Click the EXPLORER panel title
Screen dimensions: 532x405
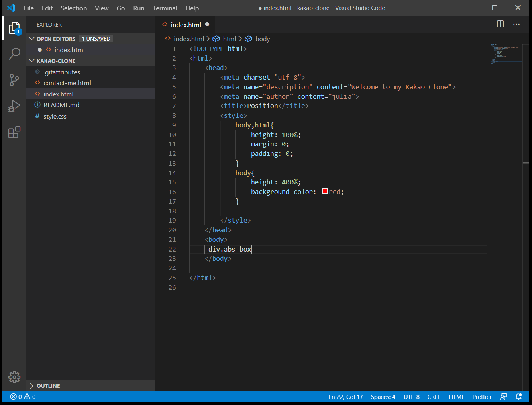[x=49, y=25]
